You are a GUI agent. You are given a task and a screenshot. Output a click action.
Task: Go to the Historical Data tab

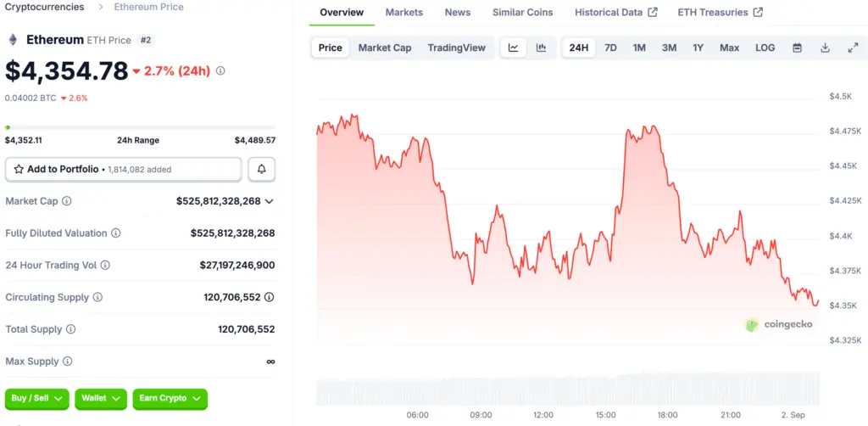pyautogui.click(x=615, y=13)
